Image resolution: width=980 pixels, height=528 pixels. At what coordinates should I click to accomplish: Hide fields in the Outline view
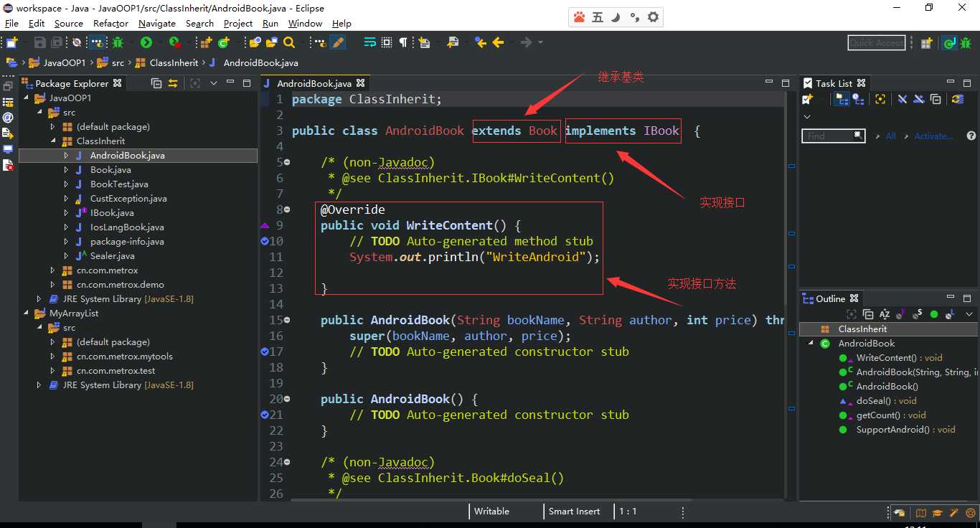tap(901, 314)
